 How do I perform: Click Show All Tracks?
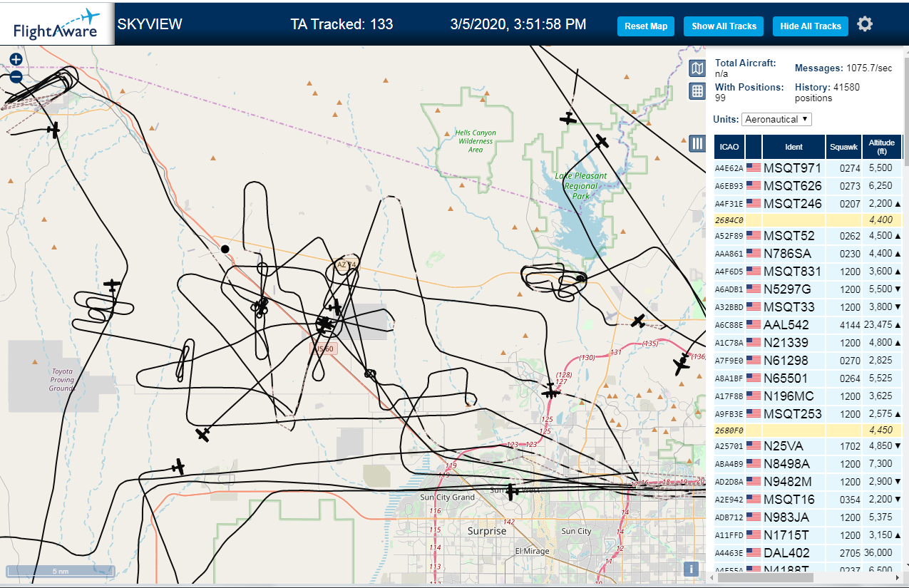[x=724, y=26]
